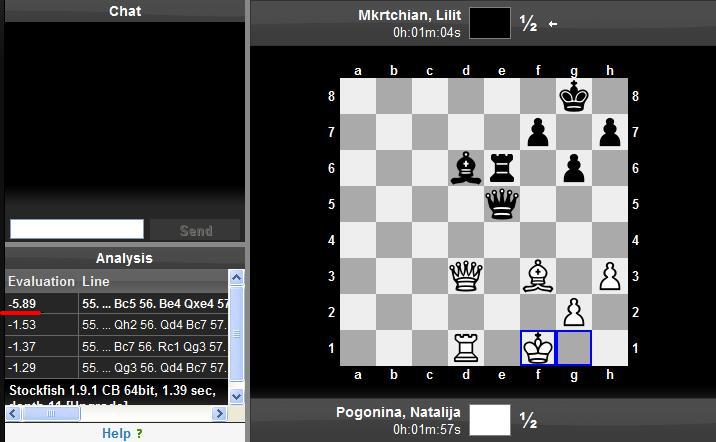Click the horizontal scrollbar left arrow
The height and width of the screenshot is (442, 716).
(12, 413)
